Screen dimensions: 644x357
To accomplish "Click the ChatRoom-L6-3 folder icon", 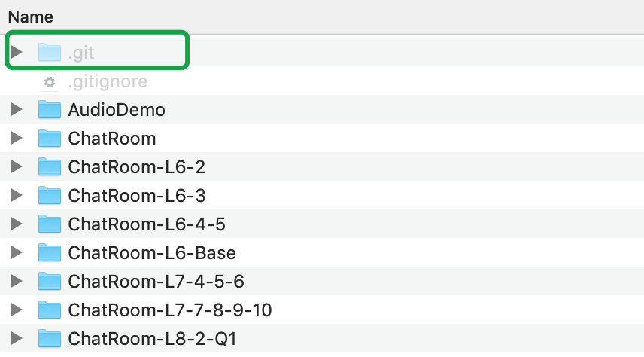I will (49, 196).
